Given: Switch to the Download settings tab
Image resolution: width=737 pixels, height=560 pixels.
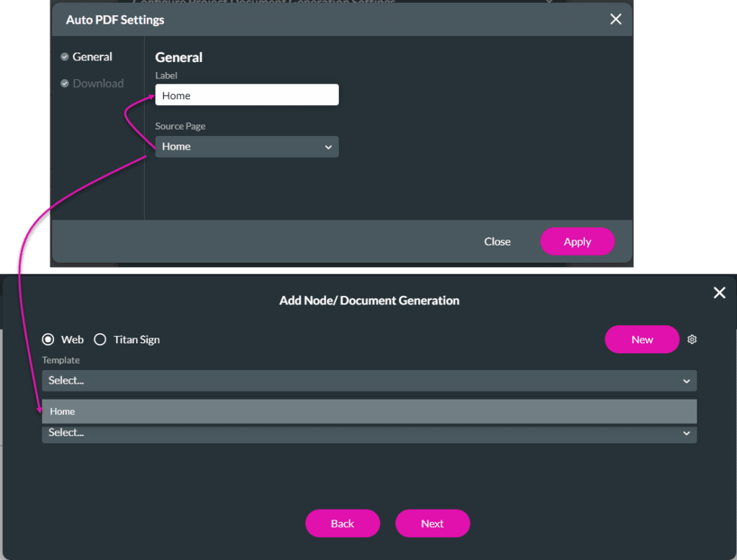Looking at the screenshot, I should pos(98,83).
